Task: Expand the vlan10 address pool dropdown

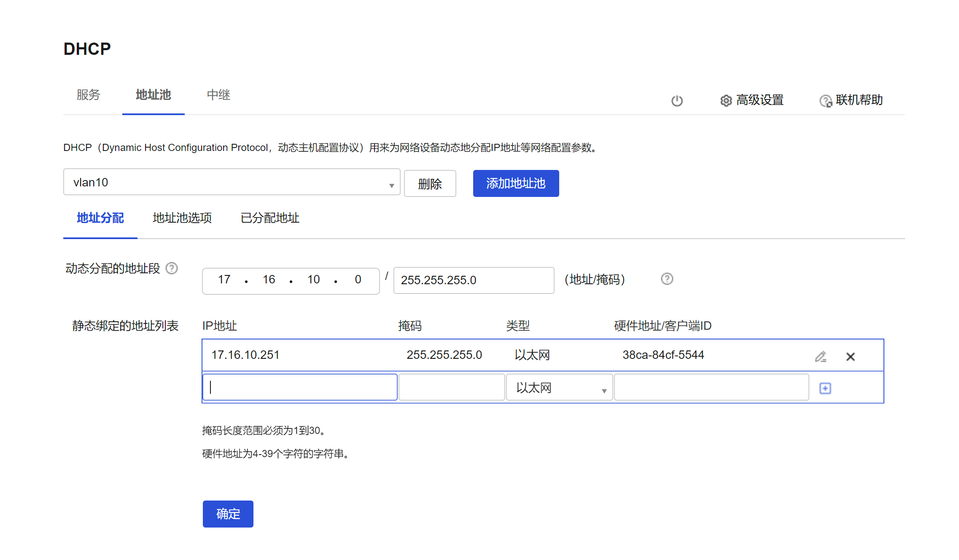Action: (232, 182)
